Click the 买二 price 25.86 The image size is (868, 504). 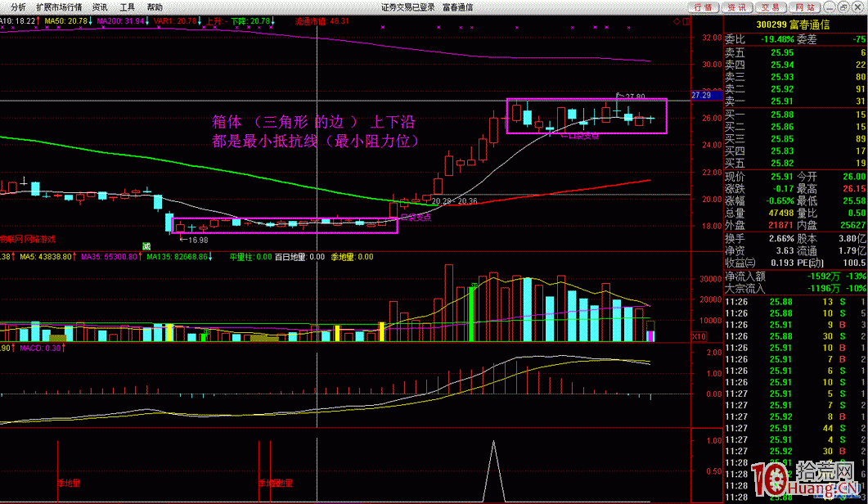coord(782,127)
